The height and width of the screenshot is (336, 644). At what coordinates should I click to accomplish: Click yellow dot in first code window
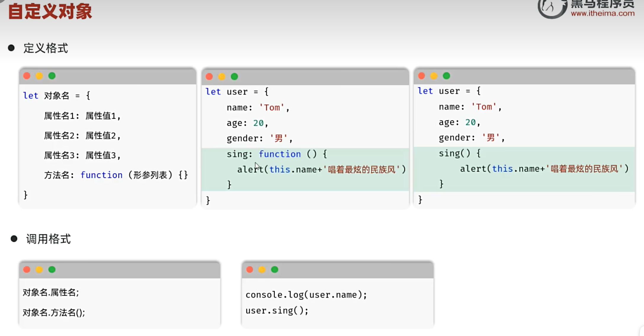pyautogui.click(x=39, y=76)
